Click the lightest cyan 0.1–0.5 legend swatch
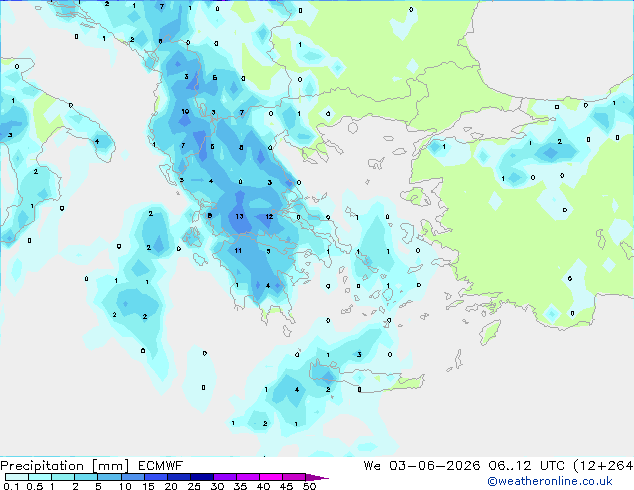The height and width of the screenshot is (490, 634). 17,477
